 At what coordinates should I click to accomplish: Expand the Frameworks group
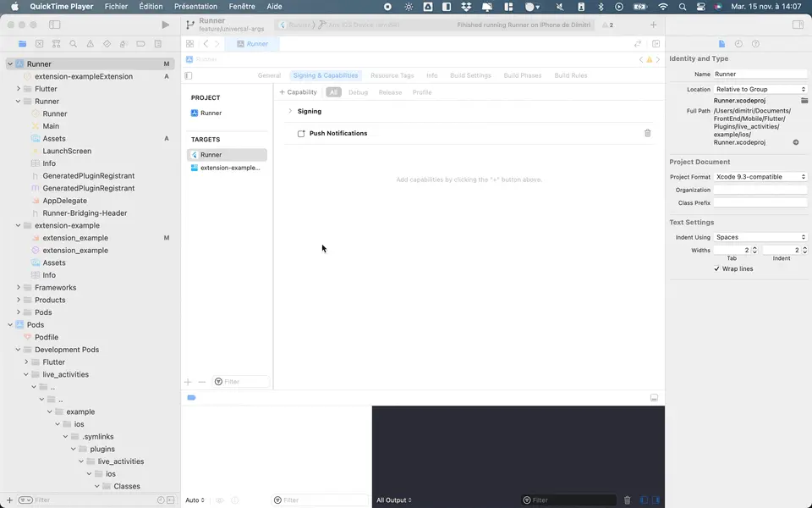point(18,288)
